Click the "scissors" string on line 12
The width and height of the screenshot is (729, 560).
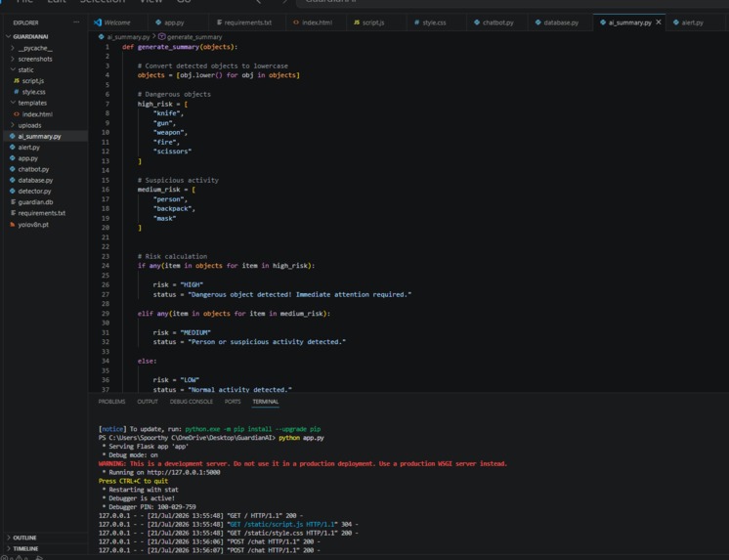[x=173, y=151]
